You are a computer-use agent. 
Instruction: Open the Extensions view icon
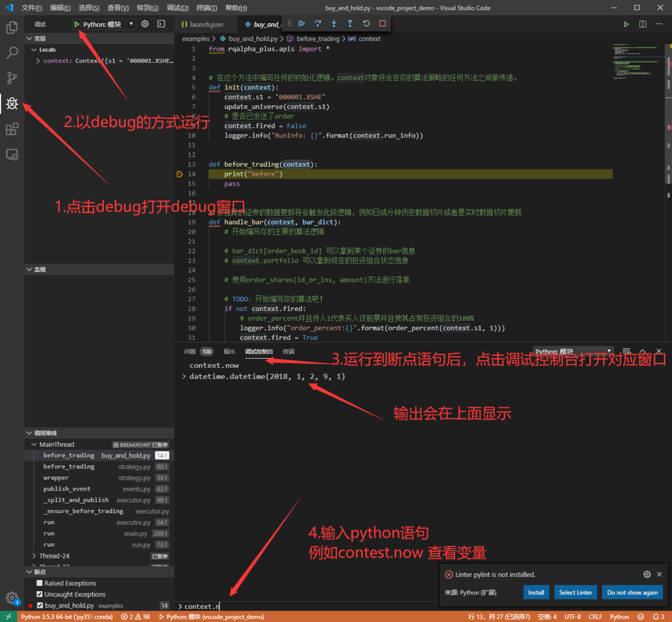point(12,129)
